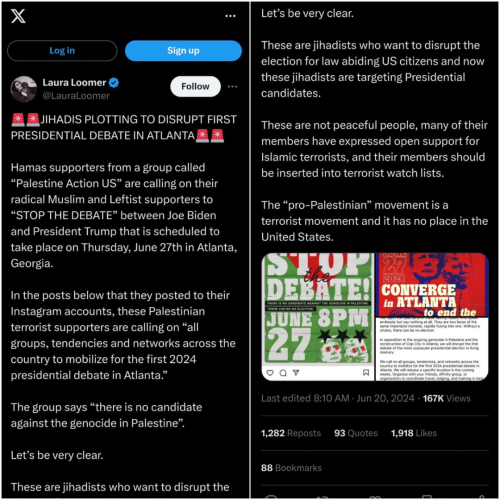Screen dimensions: 500x500
Task: Click the Log in button
Action: (62, 51)
